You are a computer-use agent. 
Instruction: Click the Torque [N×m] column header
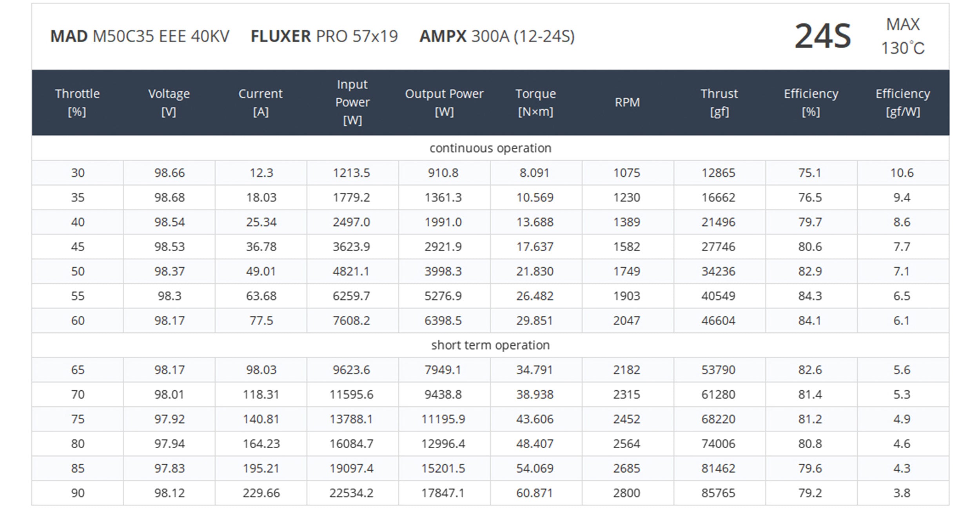pos(535,103)
